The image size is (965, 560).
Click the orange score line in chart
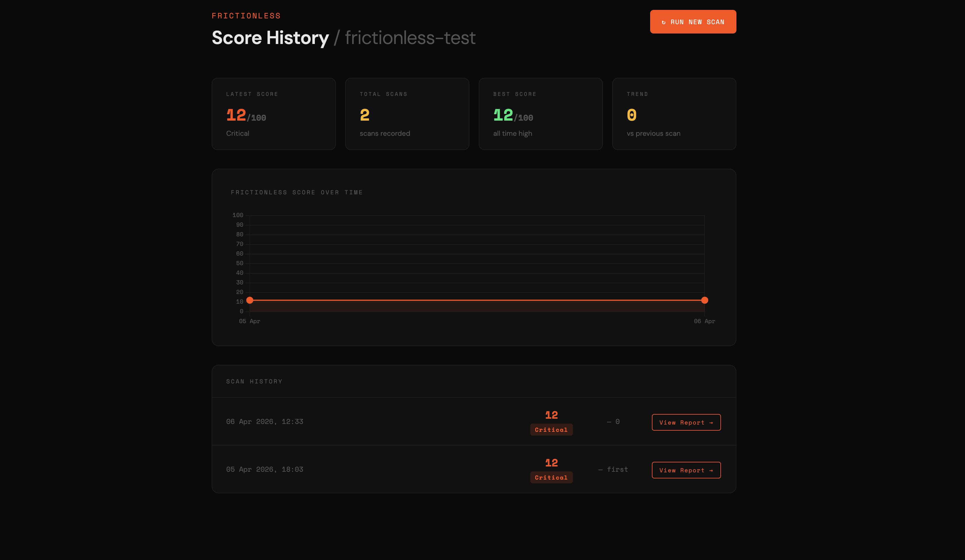[x=477, y=300]
